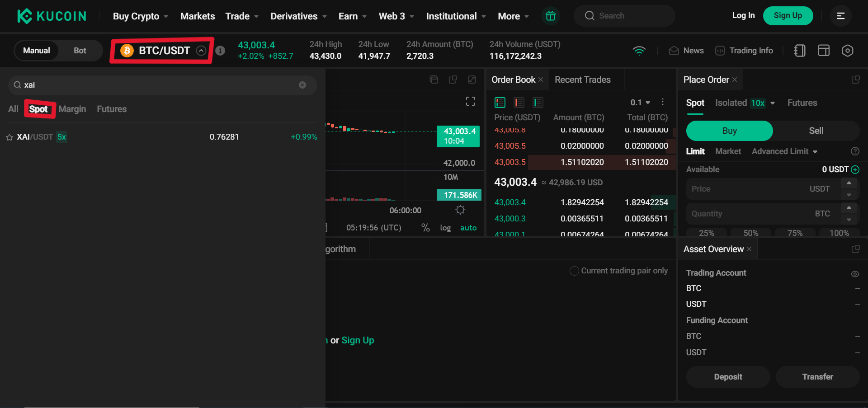Image resolution: width=868 pixels, height=408 pixels.
Task: Clear the xai search text
Action: click(x=302, y=85)
